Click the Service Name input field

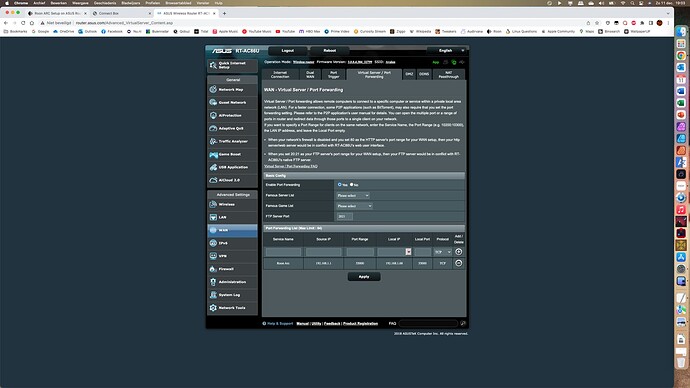[x=283, y=252]
